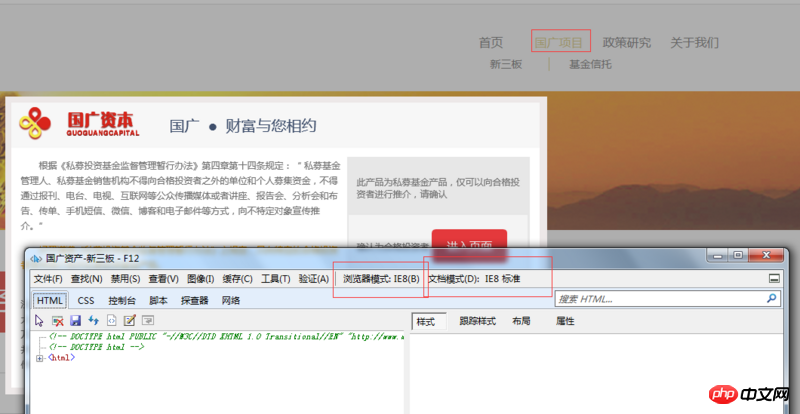This screenshot has height=414, width=800.
Task: Open the 图像(I) menu
Action: 201,279
